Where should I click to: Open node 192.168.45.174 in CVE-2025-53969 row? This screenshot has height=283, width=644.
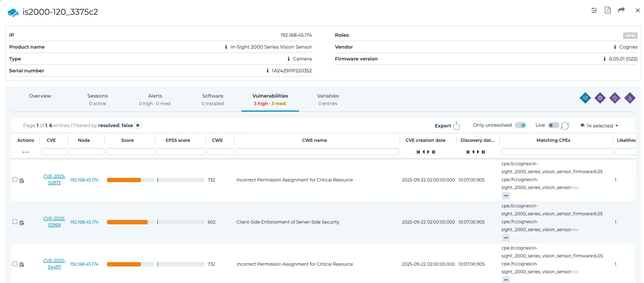pyautogui.click(x=84, y=222)
